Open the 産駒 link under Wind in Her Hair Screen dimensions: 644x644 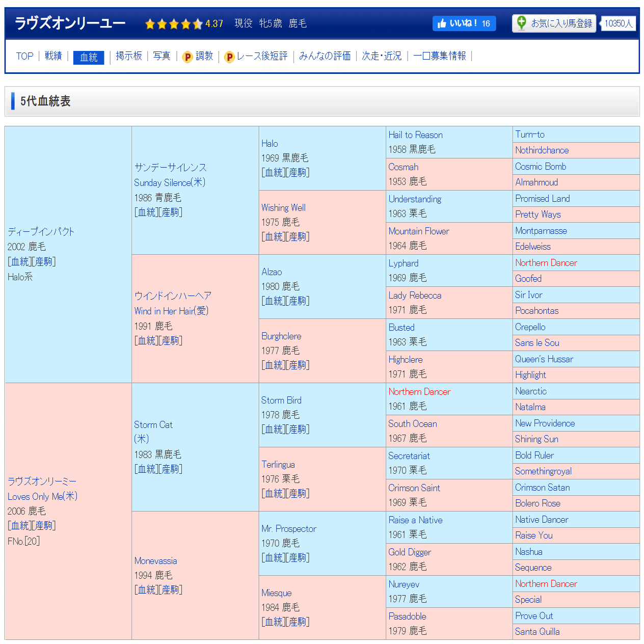(x=171, y=341)
